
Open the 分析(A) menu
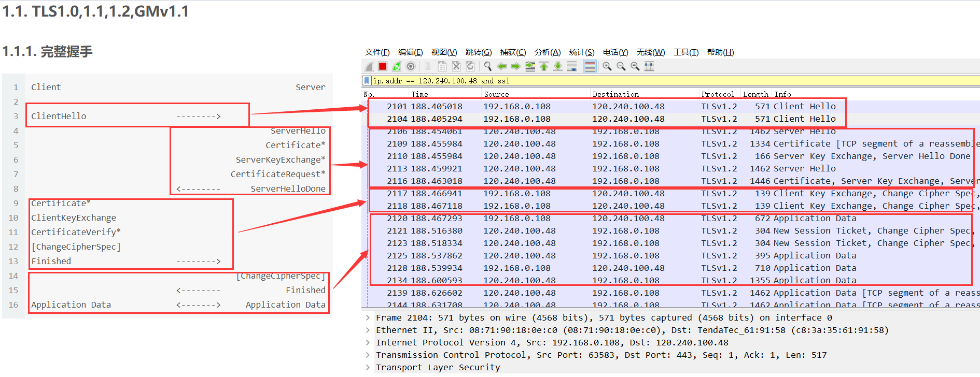pos(548,52)
